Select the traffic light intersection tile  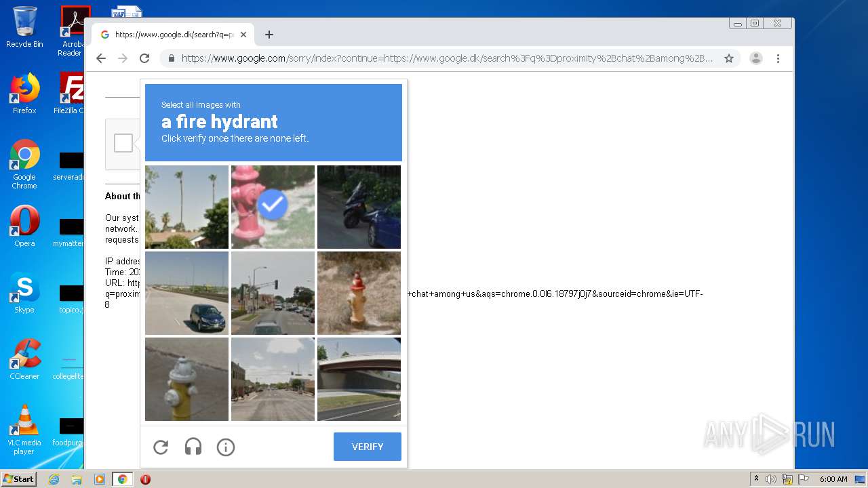(x=273, y=293)
